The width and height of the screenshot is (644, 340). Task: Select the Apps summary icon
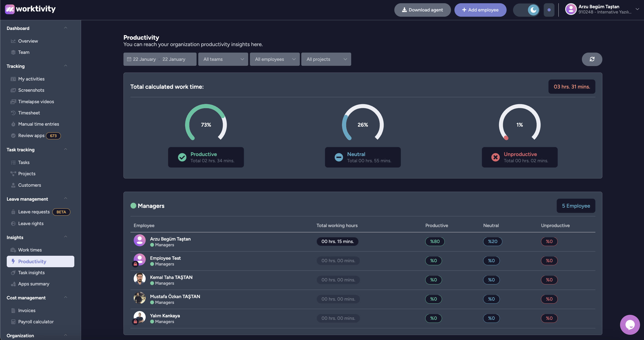[x=13, y=284]
